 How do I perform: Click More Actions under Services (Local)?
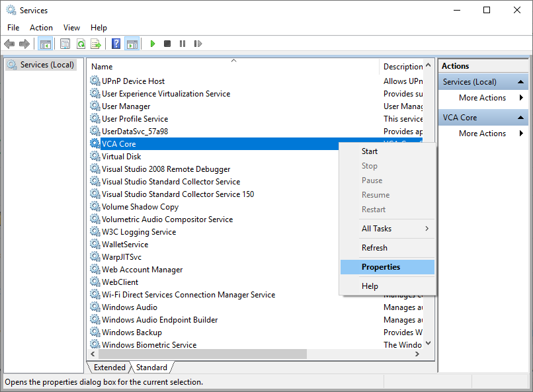(x=482, y=98)
